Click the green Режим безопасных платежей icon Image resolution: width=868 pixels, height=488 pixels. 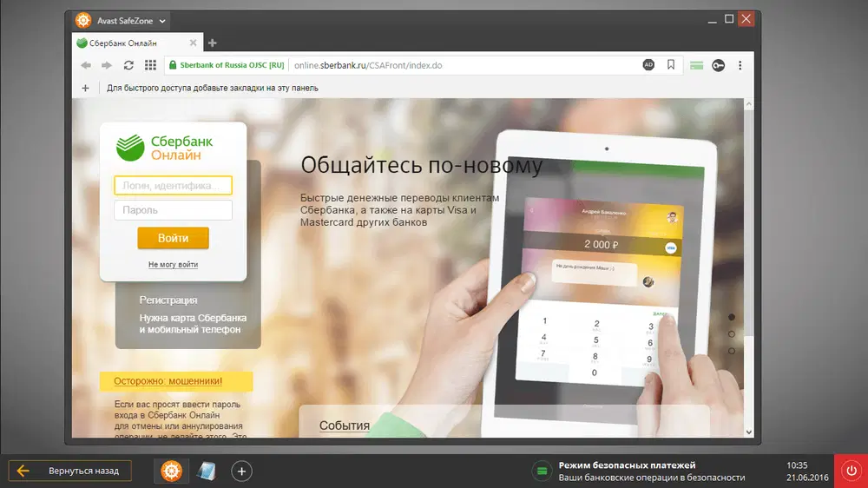pos(542,472)
